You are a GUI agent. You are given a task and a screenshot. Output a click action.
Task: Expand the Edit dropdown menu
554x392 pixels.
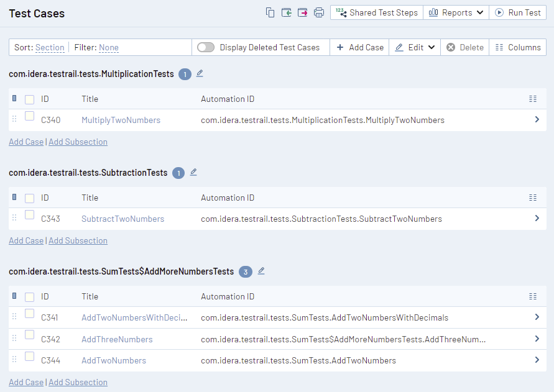tap(415, 47)
